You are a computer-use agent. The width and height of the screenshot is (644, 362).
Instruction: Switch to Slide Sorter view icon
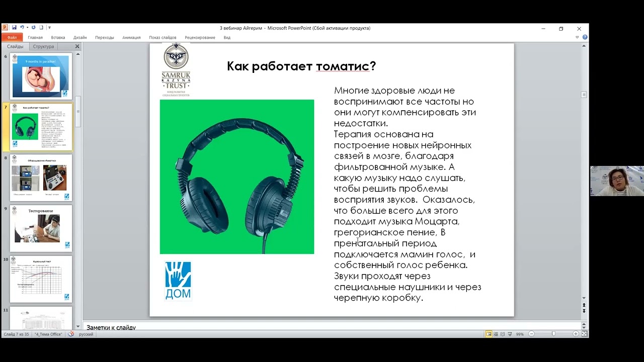pyautogui.click(x=496, y=334)
